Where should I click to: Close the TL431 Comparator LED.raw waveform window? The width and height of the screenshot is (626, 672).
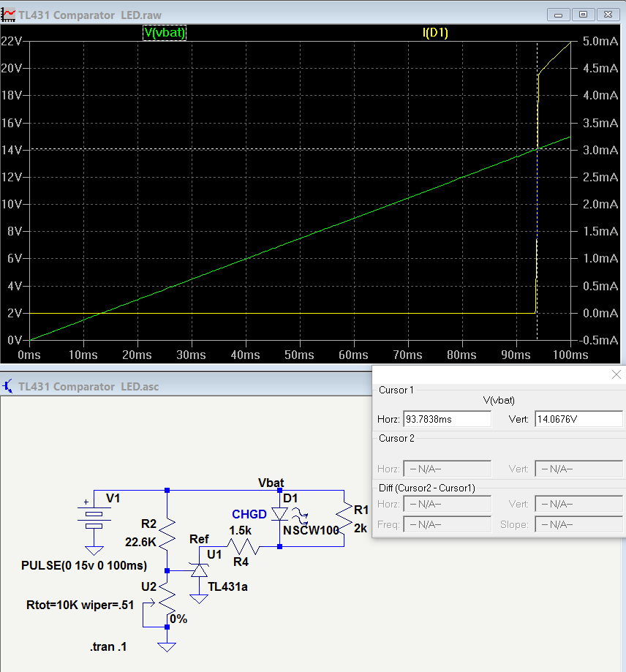(x=608, y=15)
